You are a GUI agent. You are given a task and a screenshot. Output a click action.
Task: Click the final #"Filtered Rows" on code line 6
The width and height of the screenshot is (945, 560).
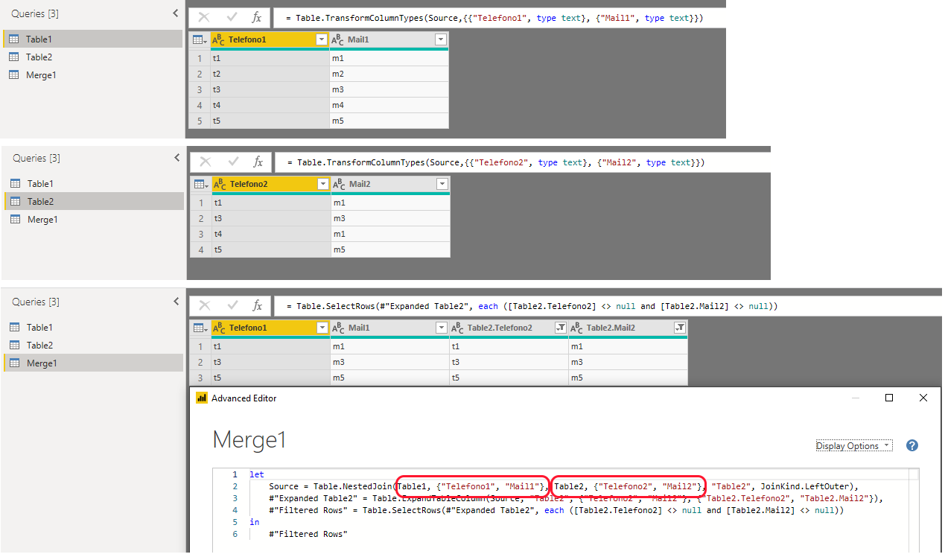pyautogui.click(x=308, y=534)
